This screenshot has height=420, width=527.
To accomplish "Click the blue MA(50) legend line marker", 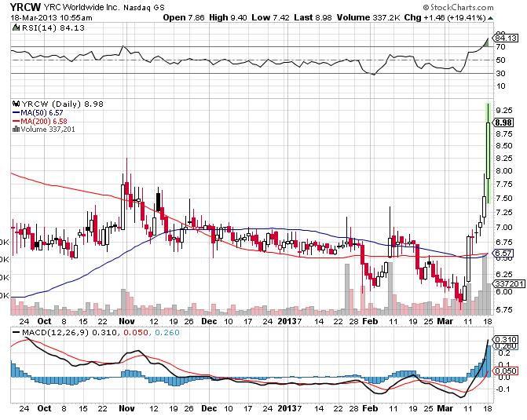I will pyautogui.click(x=15, y=113).
